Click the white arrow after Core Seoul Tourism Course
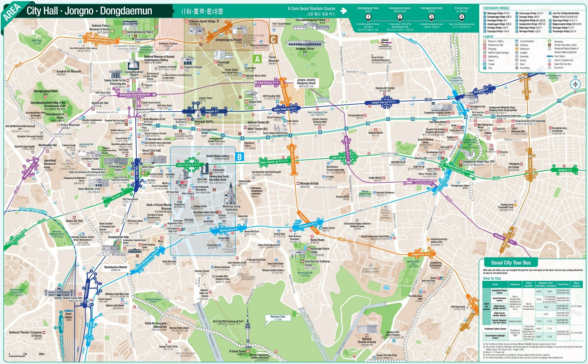588x364 pixels. (x=344, y=11)
